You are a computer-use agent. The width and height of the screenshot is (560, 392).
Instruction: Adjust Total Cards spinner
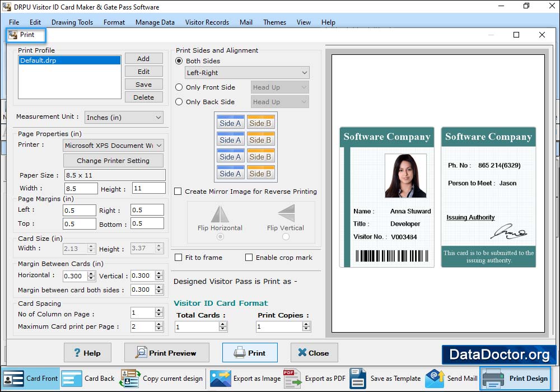(222, 326)
